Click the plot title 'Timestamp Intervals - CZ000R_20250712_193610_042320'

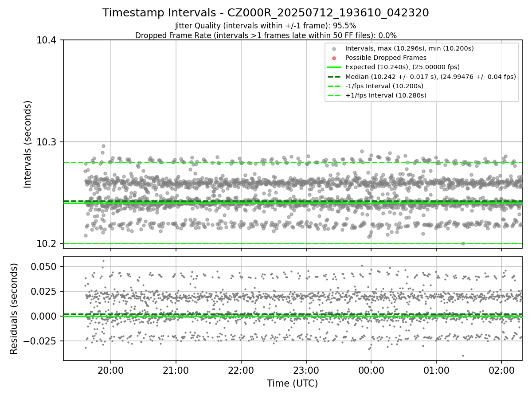(266, 13)
